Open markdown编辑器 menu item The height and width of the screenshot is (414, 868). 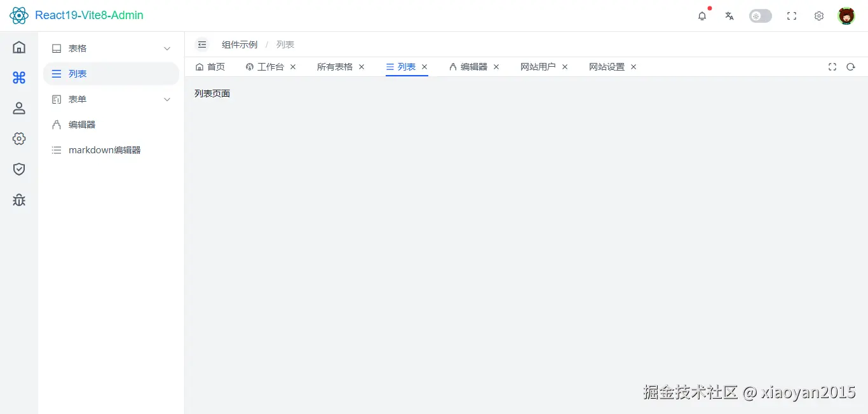click(111, 150)
